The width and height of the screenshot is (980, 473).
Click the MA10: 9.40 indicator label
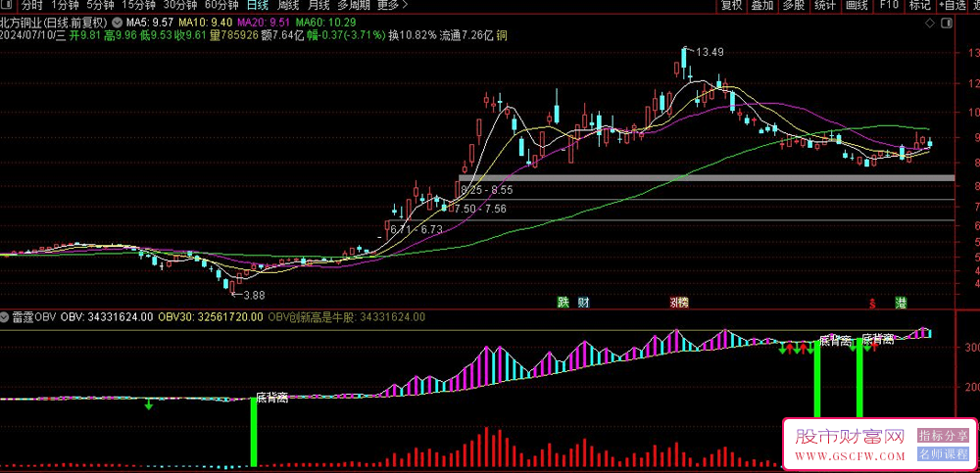[204, 23]
